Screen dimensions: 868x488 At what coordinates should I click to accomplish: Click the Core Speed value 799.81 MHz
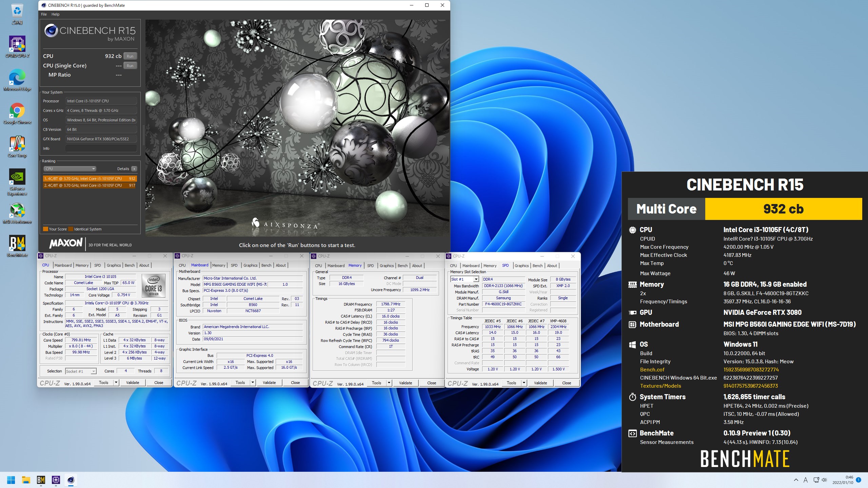81,340
